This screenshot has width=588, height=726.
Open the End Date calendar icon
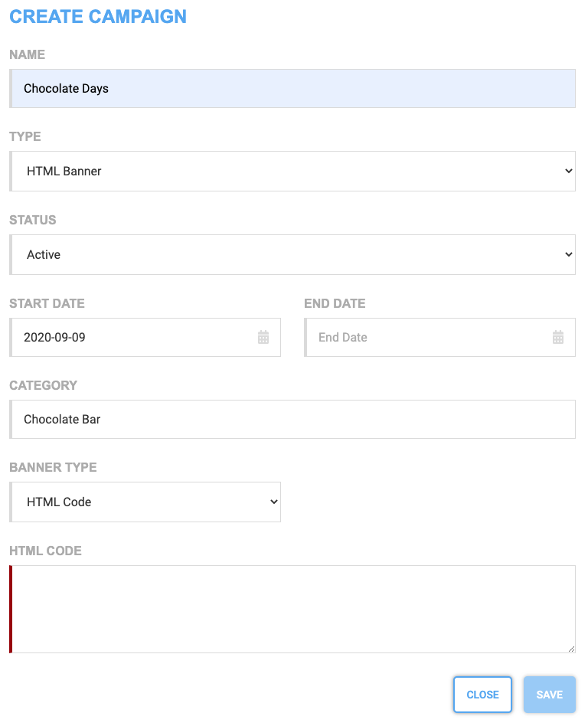pyautogui.click(x=558, y=337)
